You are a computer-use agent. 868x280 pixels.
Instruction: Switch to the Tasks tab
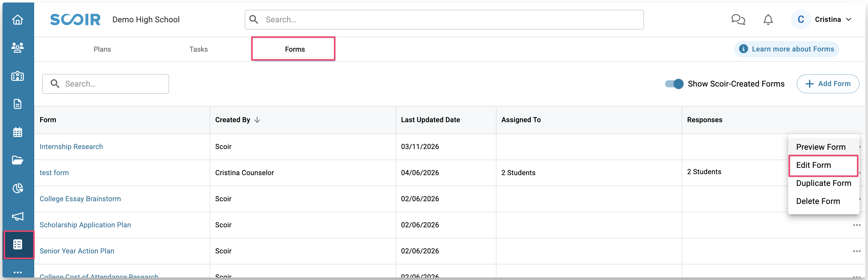[x=198, y=49]
